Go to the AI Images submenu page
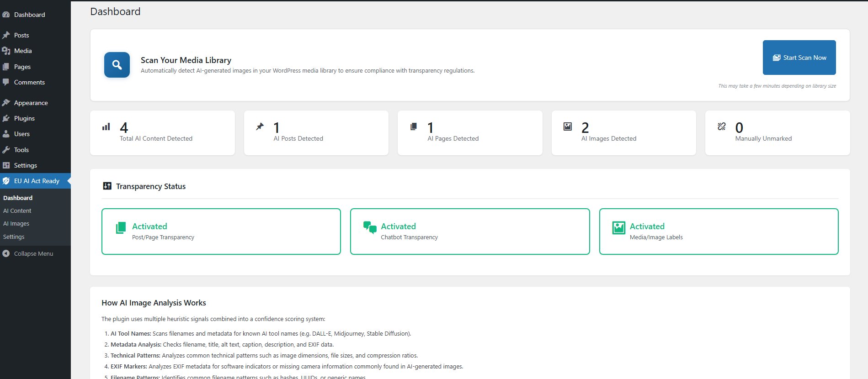Viewport: 868px width, 379px height. 16,224
